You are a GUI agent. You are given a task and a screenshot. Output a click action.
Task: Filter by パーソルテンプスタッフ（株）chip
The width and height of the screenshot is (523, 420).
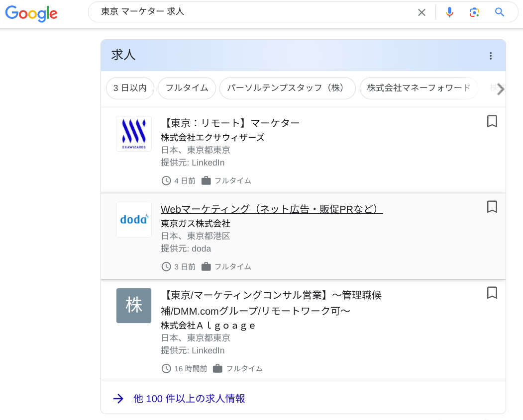(288, 88)
